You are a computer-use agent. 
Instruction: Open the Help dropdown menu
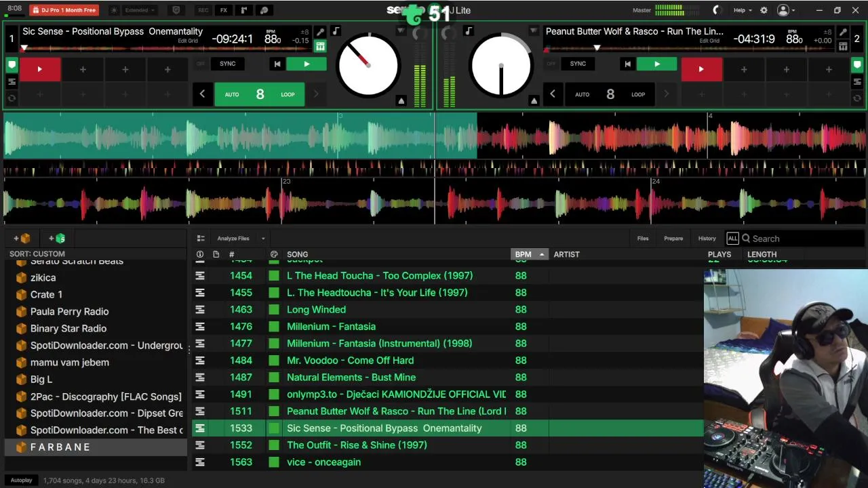pyautogui.click(x=743, y=10)
